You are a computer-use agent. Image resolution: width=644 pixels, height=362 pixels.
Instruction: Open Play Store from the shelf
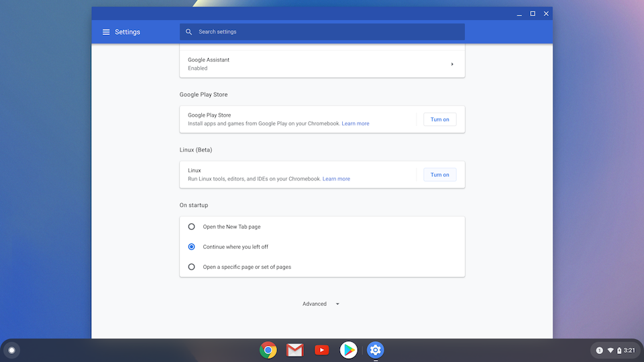(x=348, y=350)
